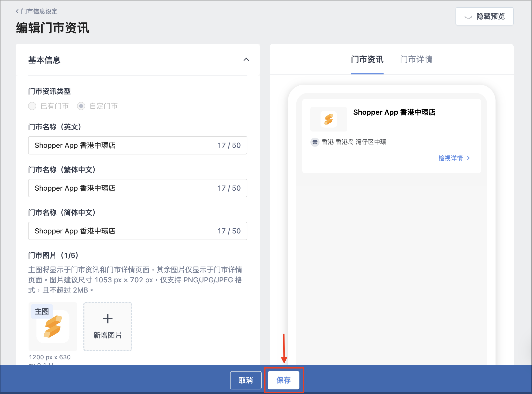Switch to the 门市详情 preview tab

416,59
